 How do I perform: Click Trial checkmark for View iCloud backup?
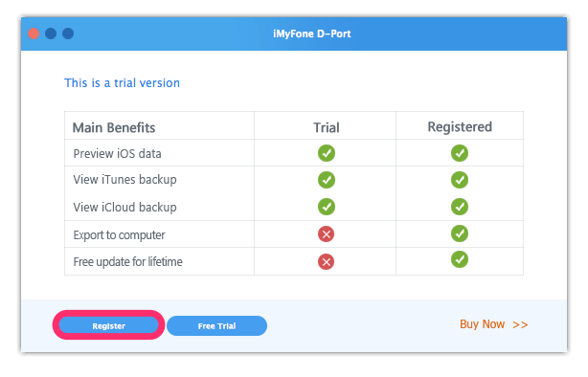(327, 207)
